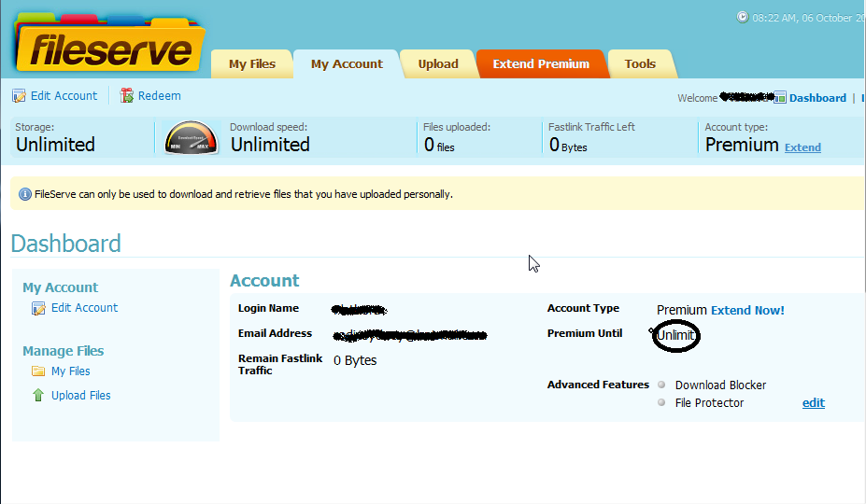
Task: Open My Files in the Manage Files sidebar
Action: point(71,371)
